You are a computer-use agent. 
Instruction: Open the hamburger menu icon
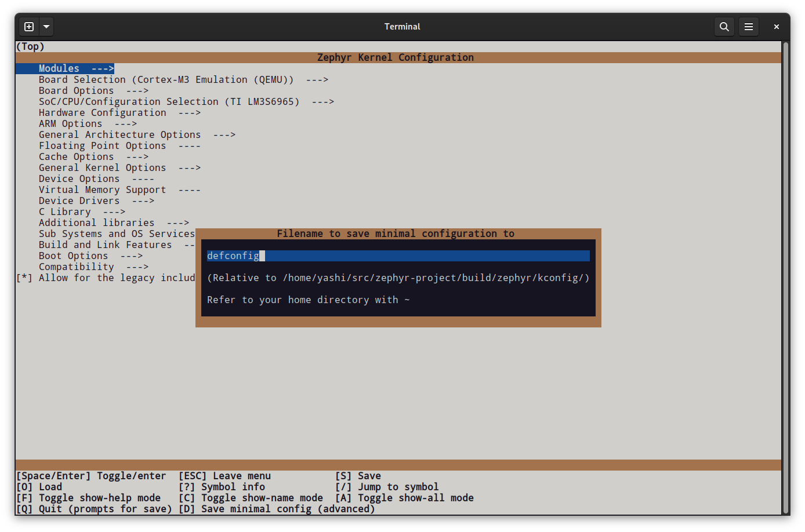(749, 27)
